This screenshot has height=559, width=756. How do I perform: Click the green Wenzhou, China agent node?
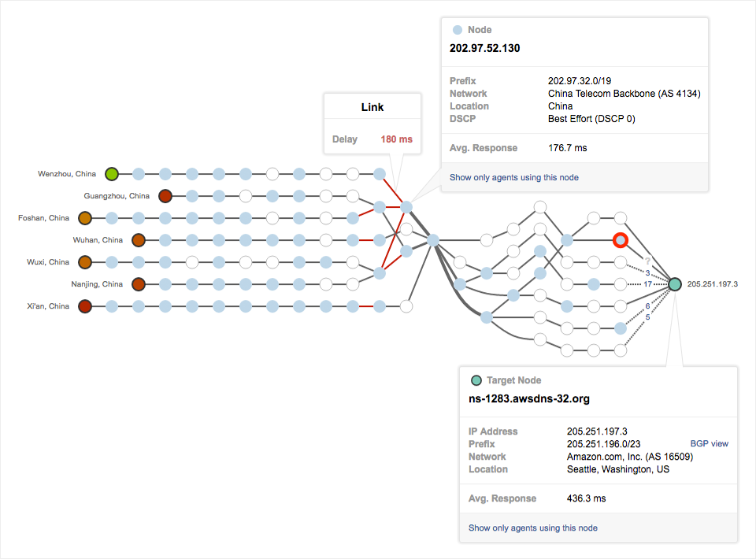pos(112,174)
